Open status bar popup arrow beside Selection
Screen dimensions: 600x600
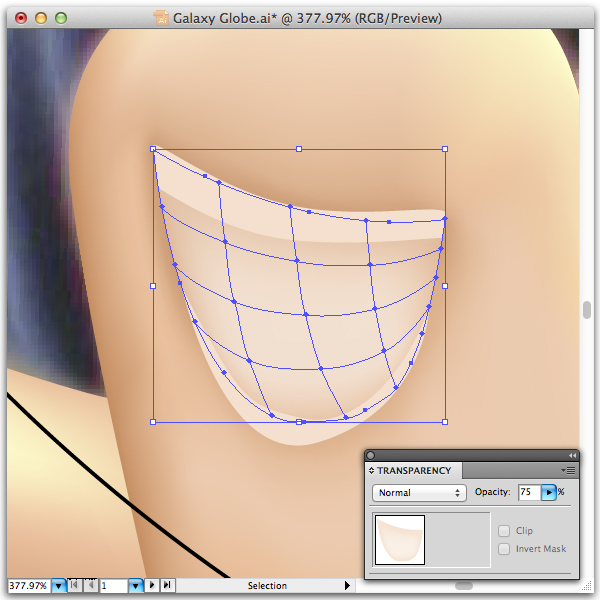347,585
